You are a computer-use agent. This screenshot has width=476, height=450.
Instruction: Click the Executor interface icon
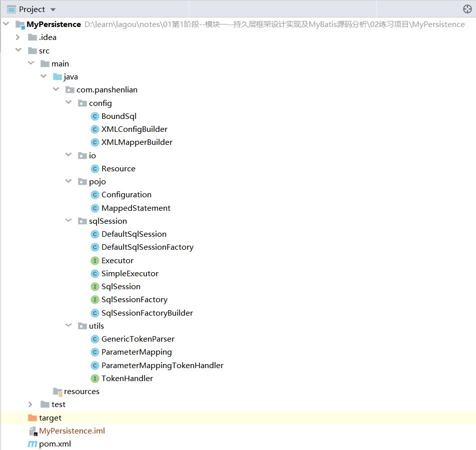coord(94,261)
